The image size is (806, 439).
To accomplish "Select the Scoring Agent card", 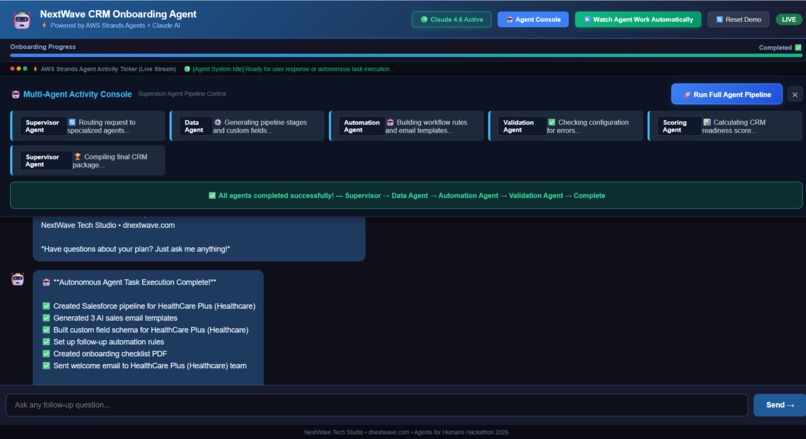I will point(725,126).
